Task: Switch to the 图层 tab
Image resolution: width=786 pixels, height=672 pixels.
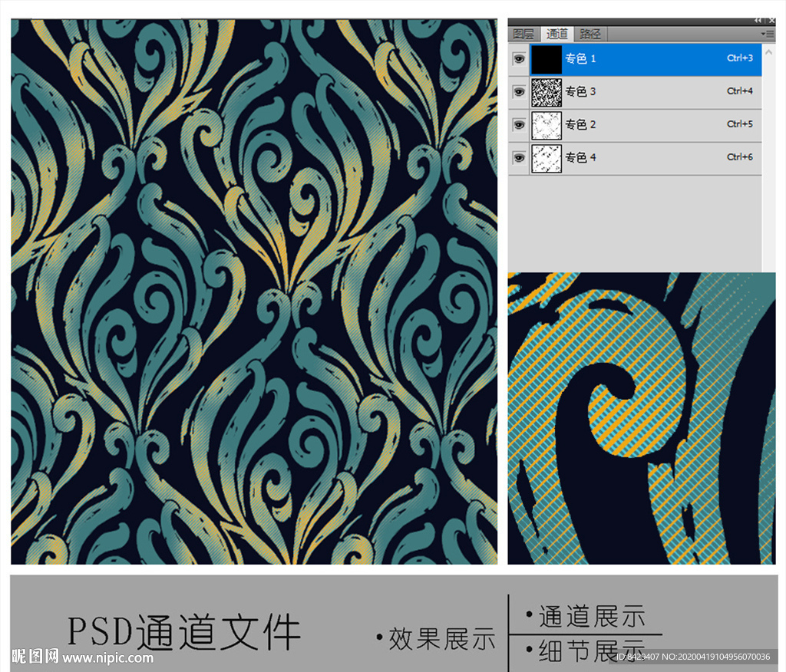Action: click(x=523, y=34)
